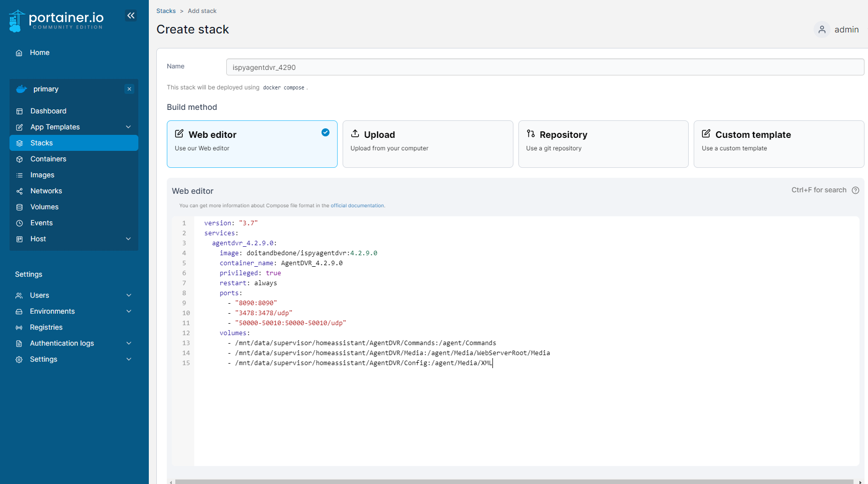Click the Dashboard icon in sidebar
Viewport: 868px width, 484px height.
click(x=19, y=111)
